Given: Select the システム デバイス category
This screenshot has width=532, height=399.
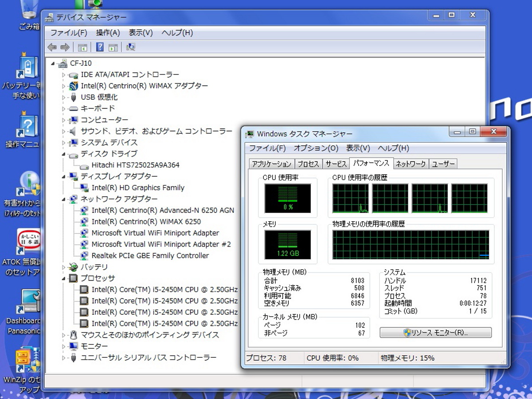Looking at the screenshot, I should click(109, 142).
